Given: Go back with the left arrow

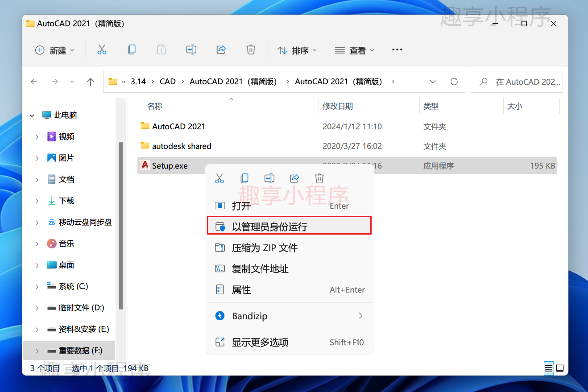Looking at the screenshot, I should coord(34,82).
